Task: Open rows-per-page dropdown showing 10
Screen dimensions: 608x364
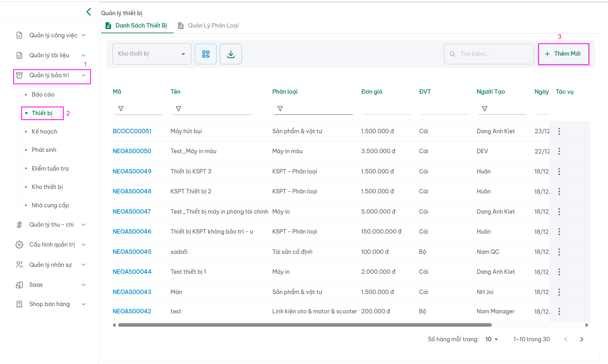Action: tap(491, 339)
